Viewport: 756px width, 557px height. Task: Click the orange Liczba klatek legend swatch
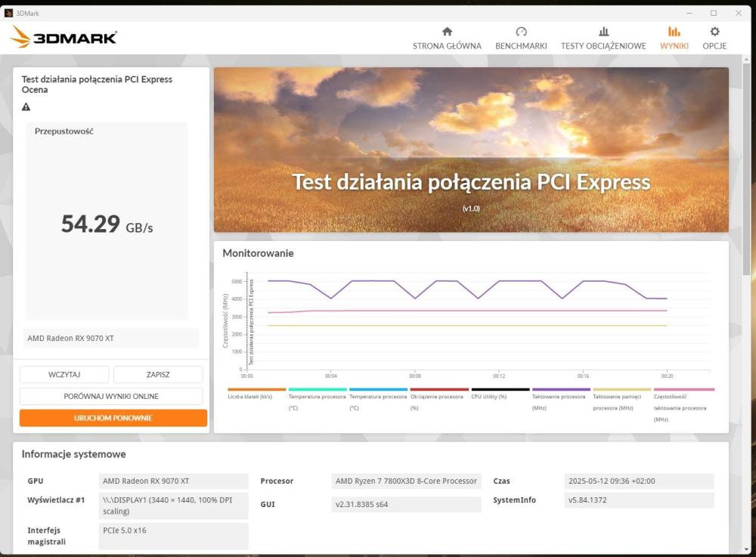[257, 390]
